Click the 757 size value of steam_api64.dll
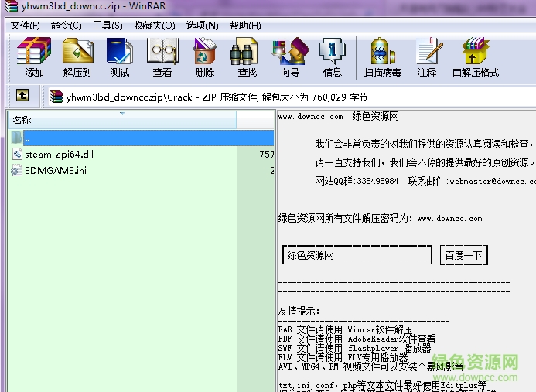536x392 pixels. [267, 155]
